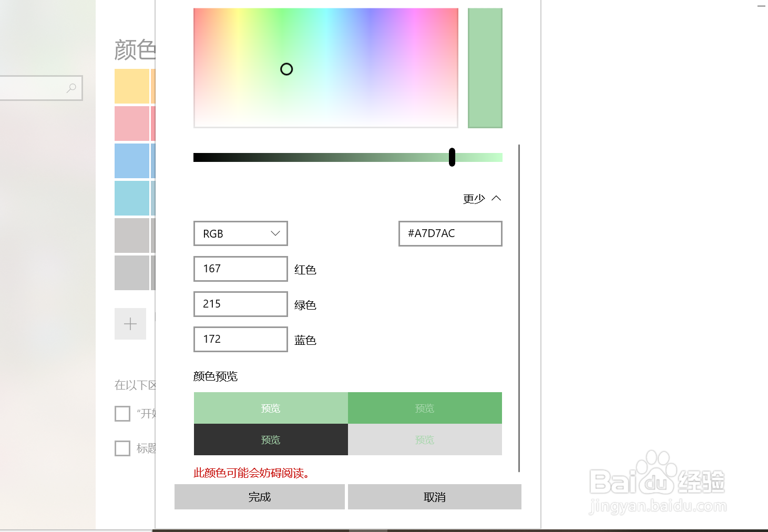This screenshot has height=532, width=768.
Task: Toggle the "开始" checkbox in settings
Action: point(122,414)
